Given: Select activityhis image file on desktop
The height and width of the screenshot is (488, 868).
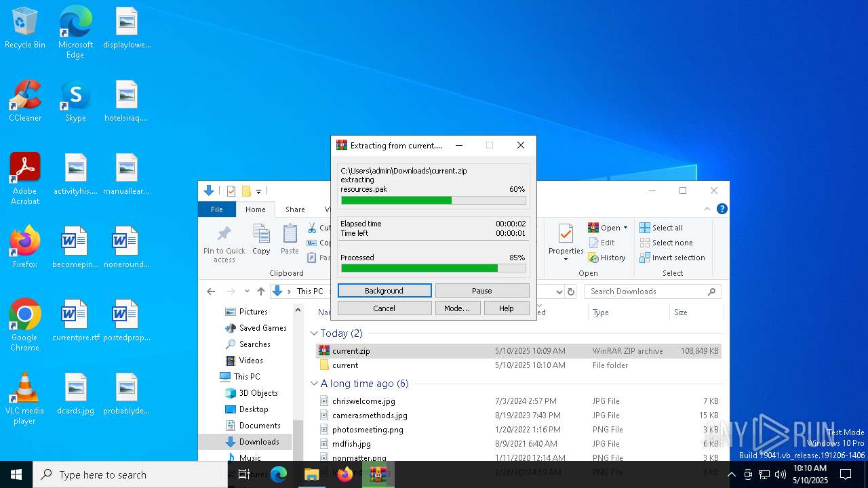Looking at the screenshot, I should click(75, 175).
